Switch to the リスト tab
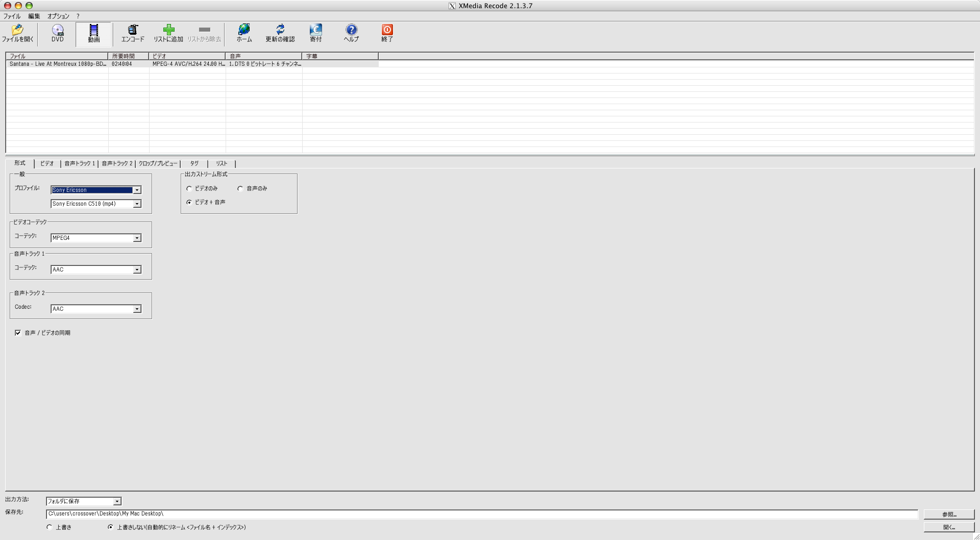Screen dimensions: 980x540 pyautogui.click(x=222, y=164)
